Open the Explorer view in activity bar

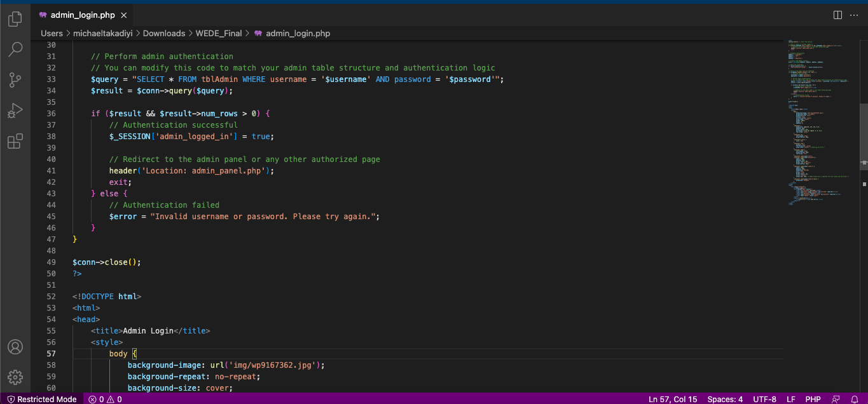click(x=15, y=20)
